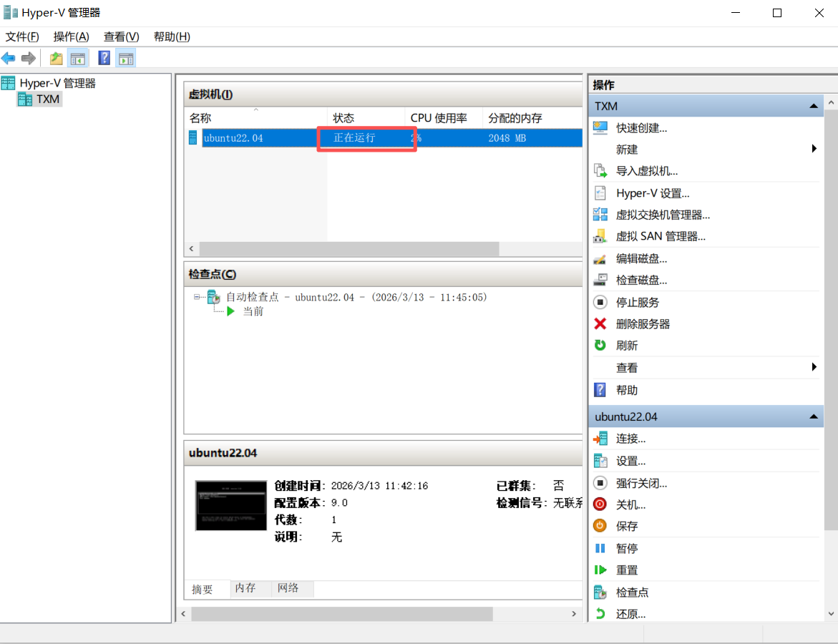The height and width of the screenshot is (644, 838).
Task: Collapse the ubuntu22.04 actions section
Action: point(814,417)
